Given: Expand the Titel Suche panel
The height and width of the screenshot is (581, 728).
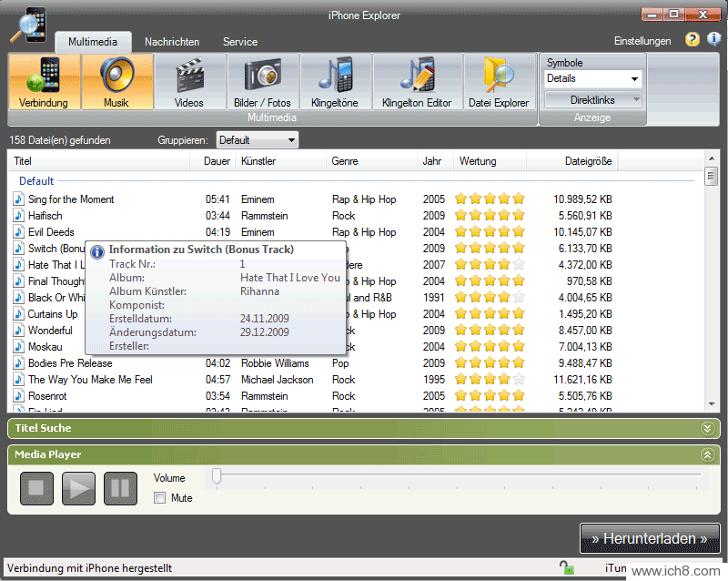Looking at the screenshot, I should (707, 428).
